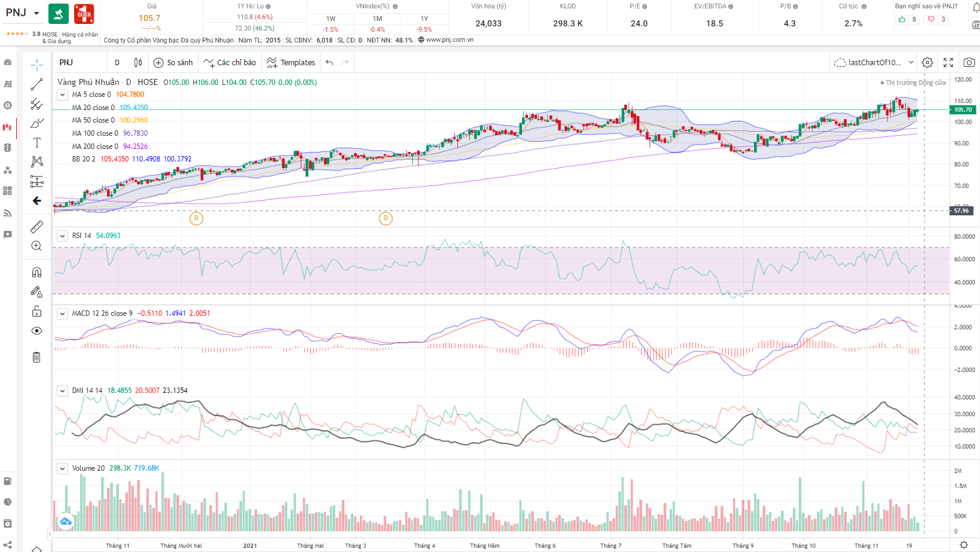Open the lastChartOf10 layout dropdown
The width and height of the screenshot is (980, 552).
coord(911,62)
